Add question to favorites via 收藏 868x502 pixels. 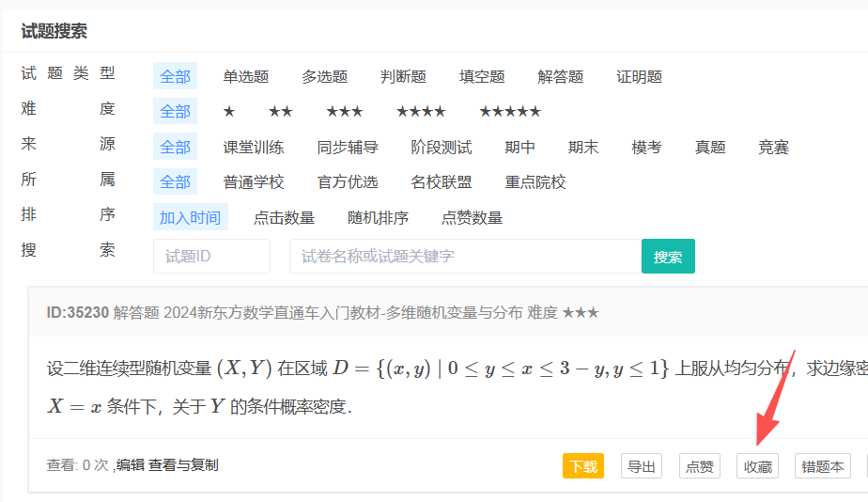tap(757, 466)
